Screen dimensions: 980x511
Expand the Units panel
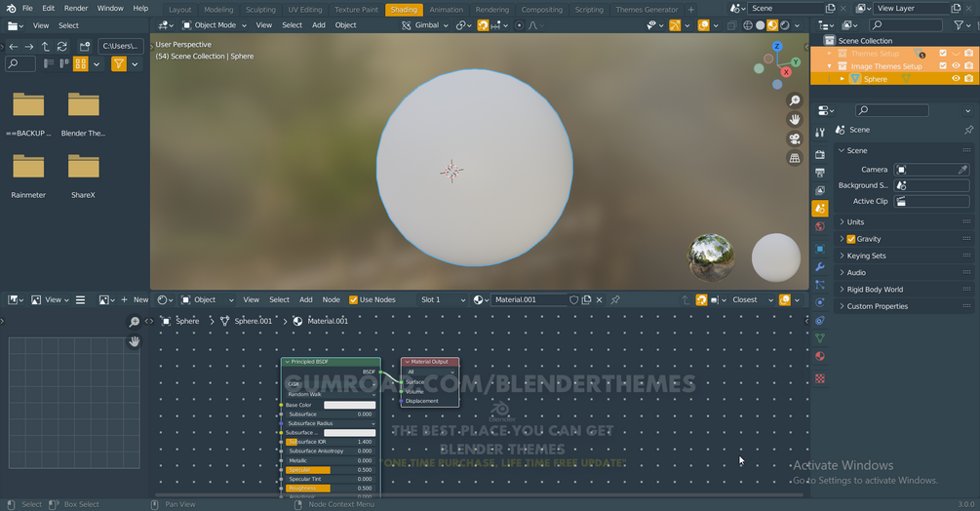(x=904, y=222)
